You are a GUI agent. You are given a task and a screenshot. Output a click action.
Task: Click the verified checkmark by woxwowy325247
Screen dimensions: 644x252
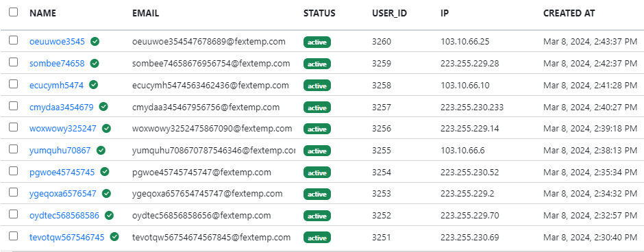pyautogui.click(x=106, y=129)
